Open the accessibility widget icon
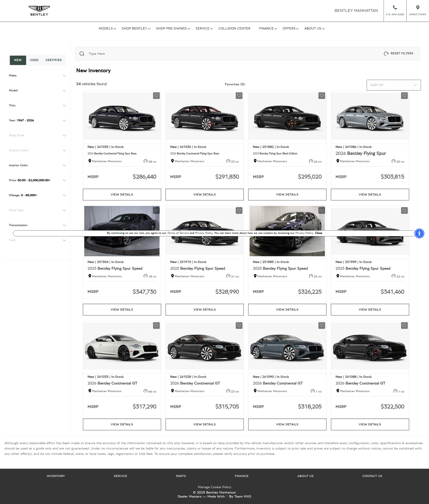The height and width of the screenshot is (504, 429). pyautogui.click(x=419, y=233)
